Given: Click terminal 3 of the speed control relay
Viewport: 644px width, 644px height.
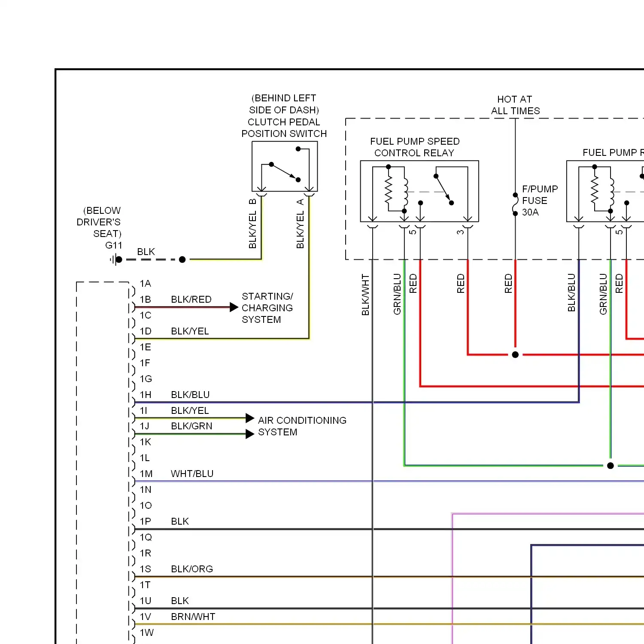Looking at the screenshot, I should tap(461, 232).
